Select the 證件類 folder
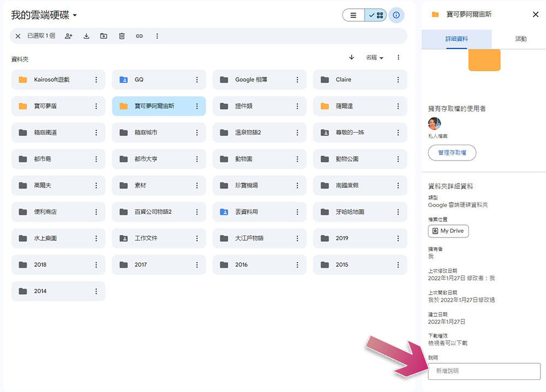This screenshot has height=392, width=546. (x=259, y=106)
